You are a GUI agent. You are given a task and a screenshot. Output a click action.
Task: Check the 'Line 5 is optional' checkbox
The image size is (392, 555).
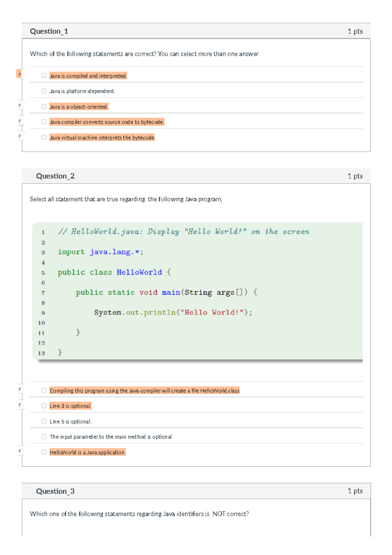tap(44, 421)
